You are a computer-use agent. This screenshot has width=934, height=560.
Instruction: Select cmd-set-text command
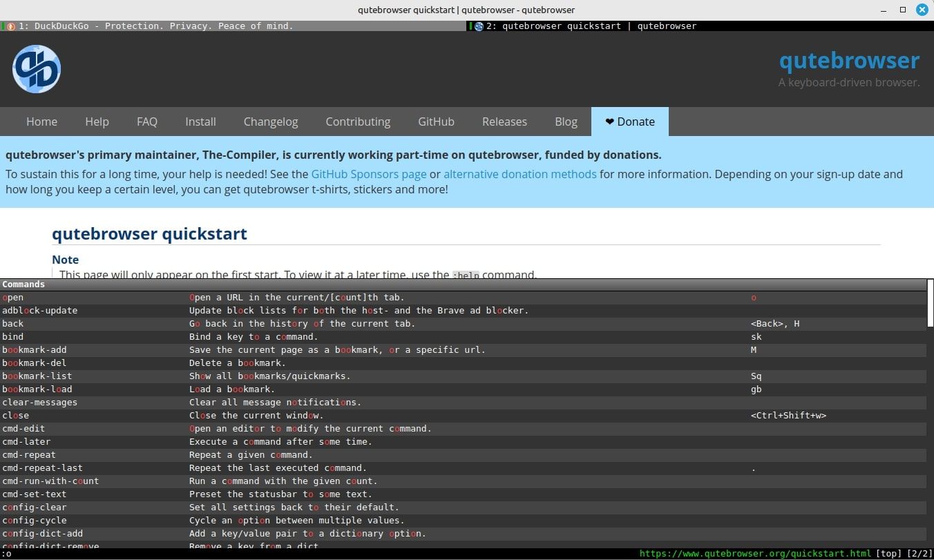[x=463, y=494]
